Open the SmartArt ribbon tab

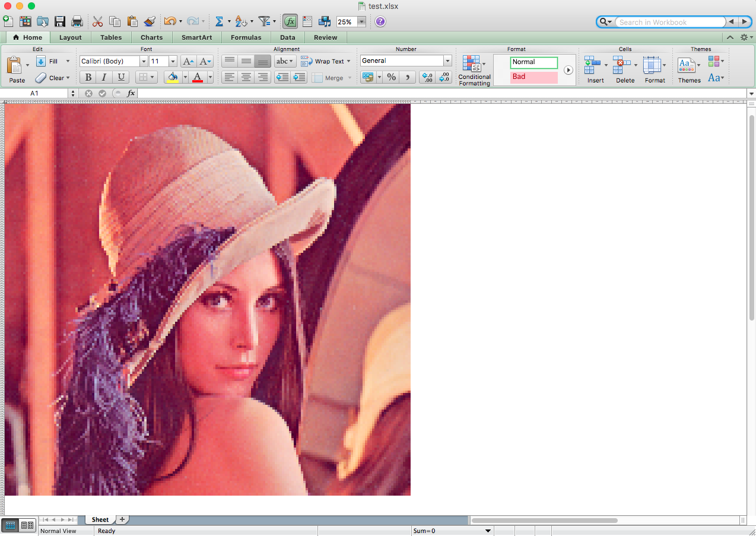click(x=197, y=37)
